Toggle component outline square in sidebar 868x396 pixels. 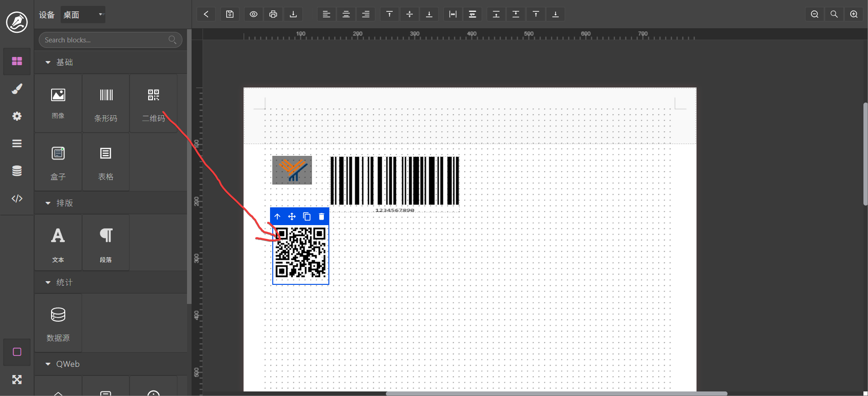[x=17, y=352]
